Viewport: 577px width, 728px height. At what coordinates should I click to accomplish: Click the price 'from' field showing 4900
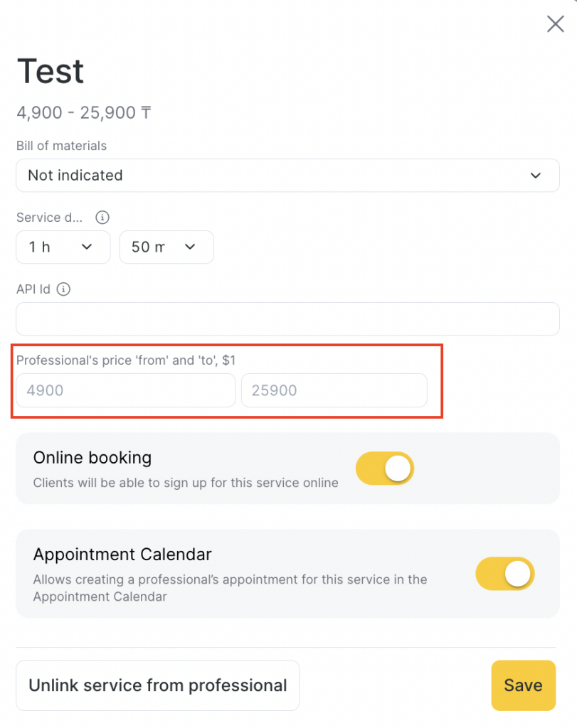[125, 390]
